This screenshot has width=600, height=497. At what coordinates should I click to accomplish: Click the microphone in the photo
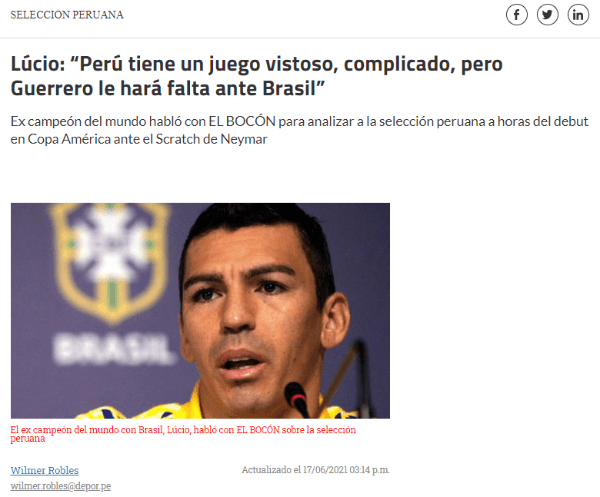[x=297, y=400]
